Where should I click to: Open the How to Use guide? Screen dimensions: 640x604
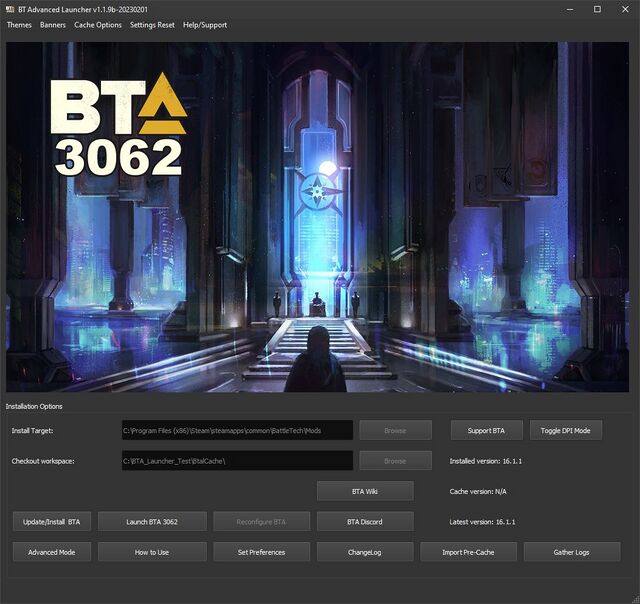click(152, 552)
